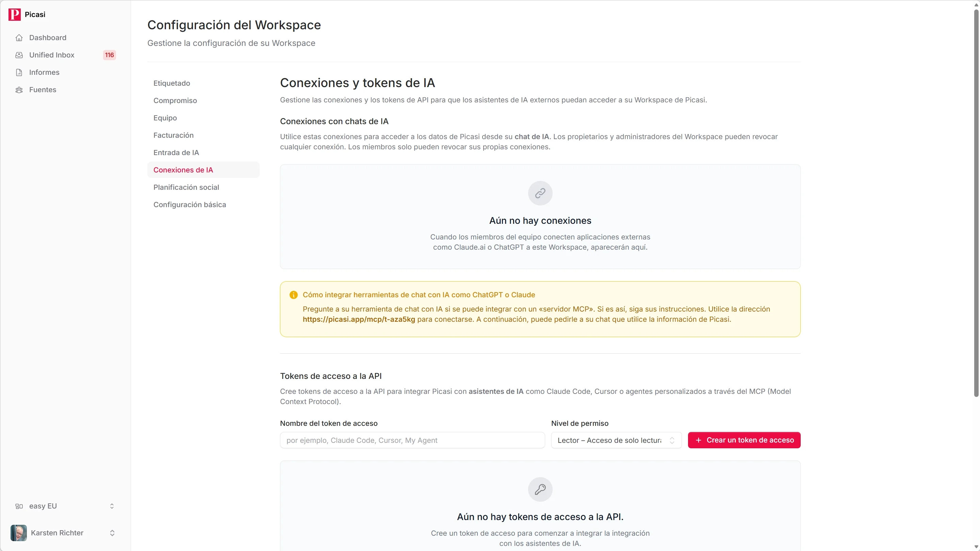Select the Compromiso settings tab
Screen dimensions: 980x551
pos(203,100)
